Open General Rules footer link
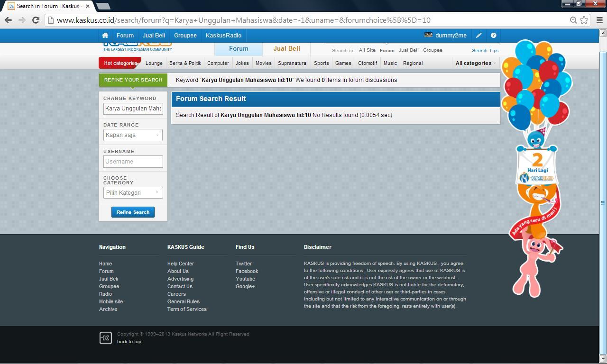The image size is (607, 364). 184,301
